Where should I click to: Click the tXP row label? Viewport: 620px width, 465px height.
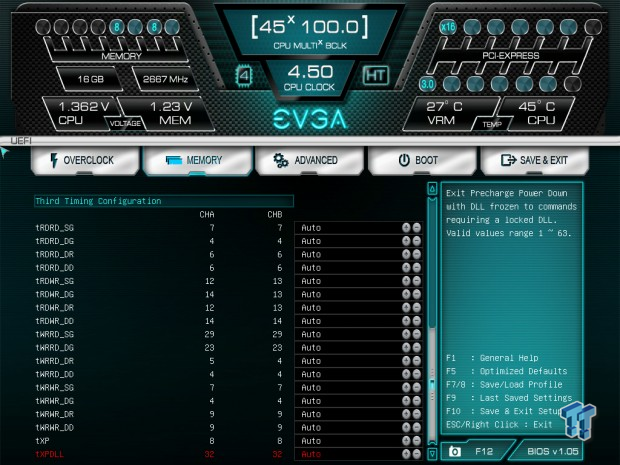pyautogui.click(x=42, y=440)
